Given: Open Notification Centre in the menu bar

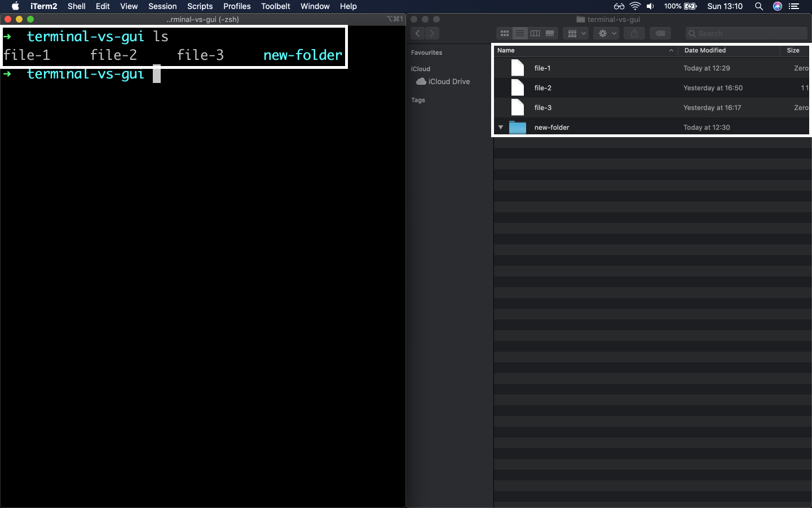Looking at the screenshot, I should pyautogui.click(x=795, y=6).
